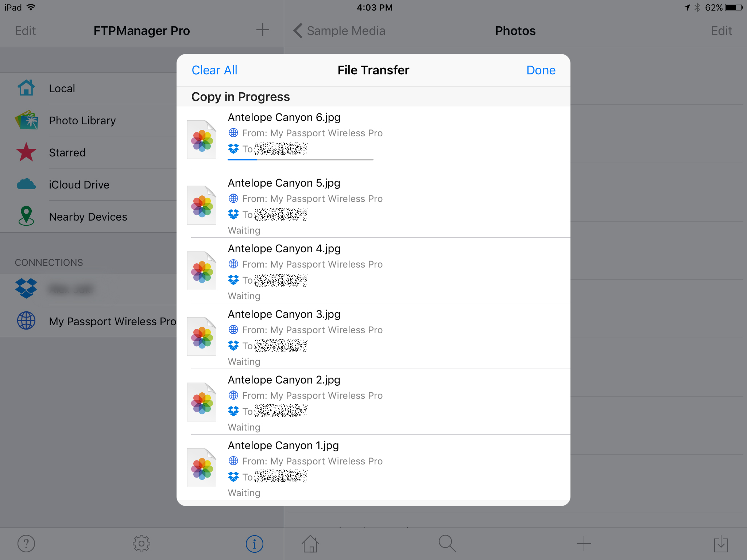Screen dimensions: 747x560
Task: Select iCloud Drive location
Action: pyautogui.click(x=79, y=185)
